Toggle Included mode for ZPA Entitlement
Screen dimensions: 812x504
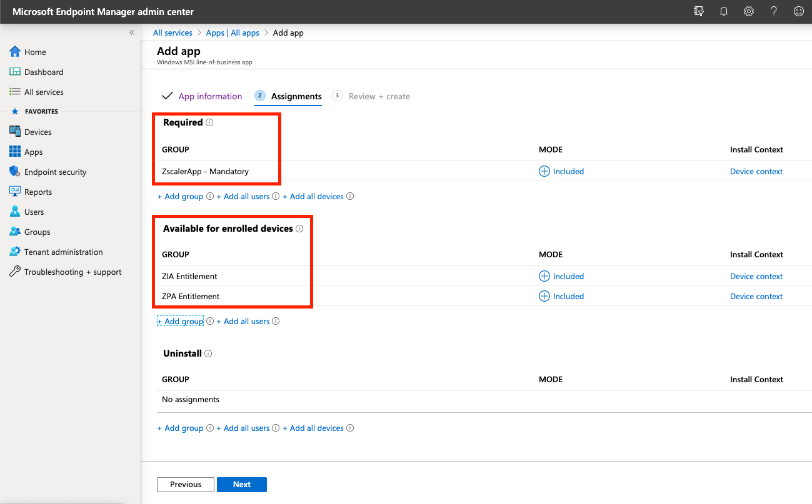point(561,296)
